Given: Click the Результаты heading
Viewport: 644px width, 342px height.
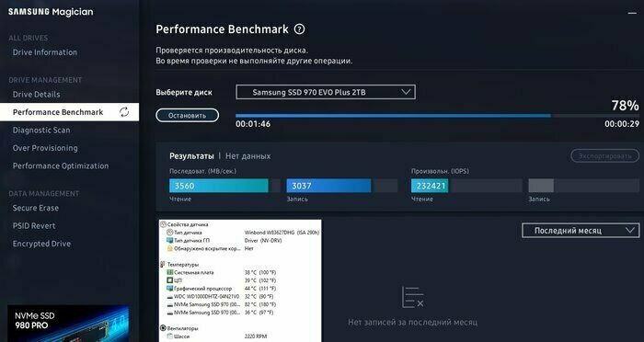Looking at the screenshot, I should pyautogui.click(x=191, y=156).
